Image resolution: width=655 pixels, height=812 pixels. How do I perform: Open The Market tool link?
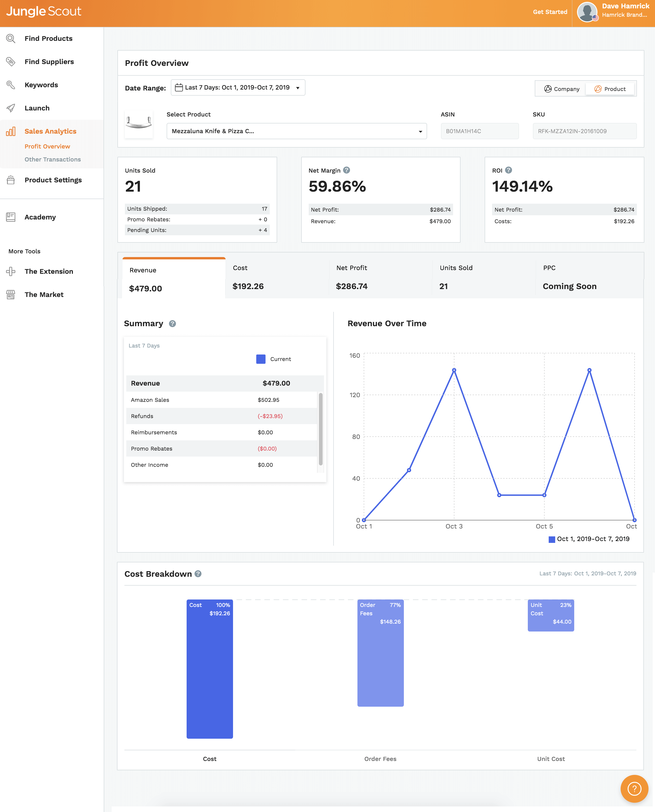[44, 295]
